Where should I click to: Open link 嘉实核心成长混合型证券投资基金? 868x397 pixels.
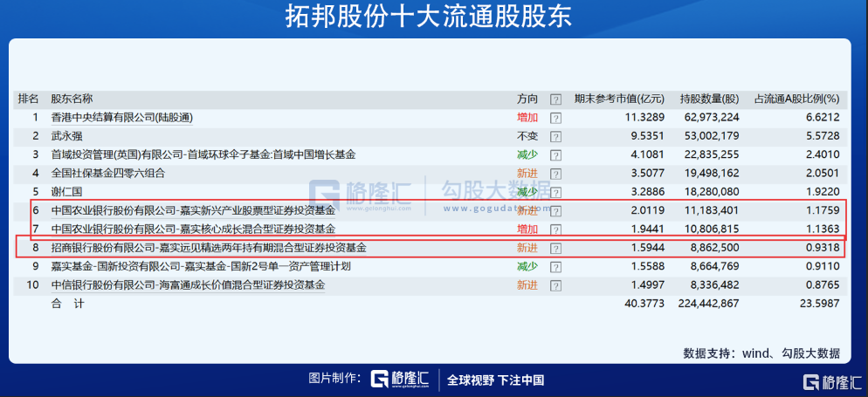[x=193, y=229]
